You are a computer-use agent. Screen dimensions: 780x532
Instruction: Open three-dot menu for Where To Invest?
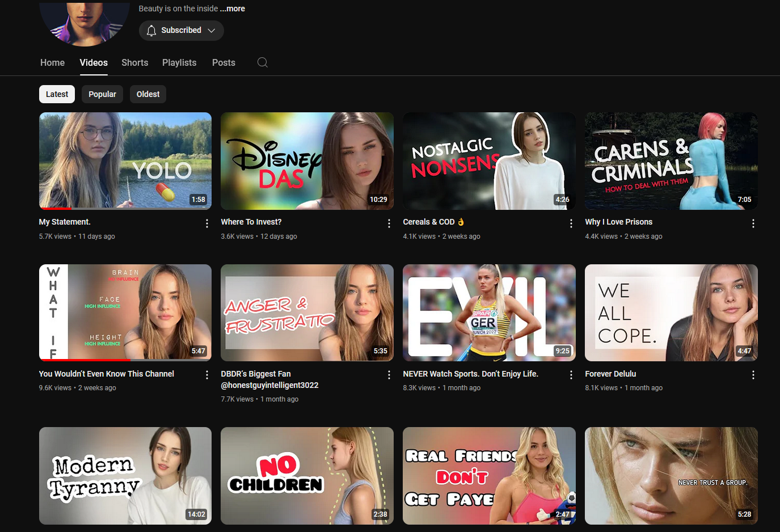pos(389,223)
